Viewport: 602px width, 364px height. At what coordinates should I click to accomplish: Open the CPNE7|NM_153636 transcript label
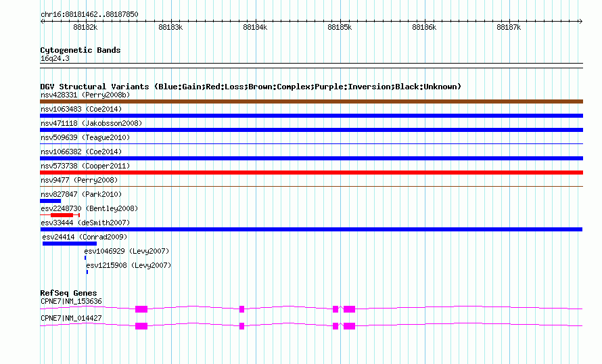[71, 301]
